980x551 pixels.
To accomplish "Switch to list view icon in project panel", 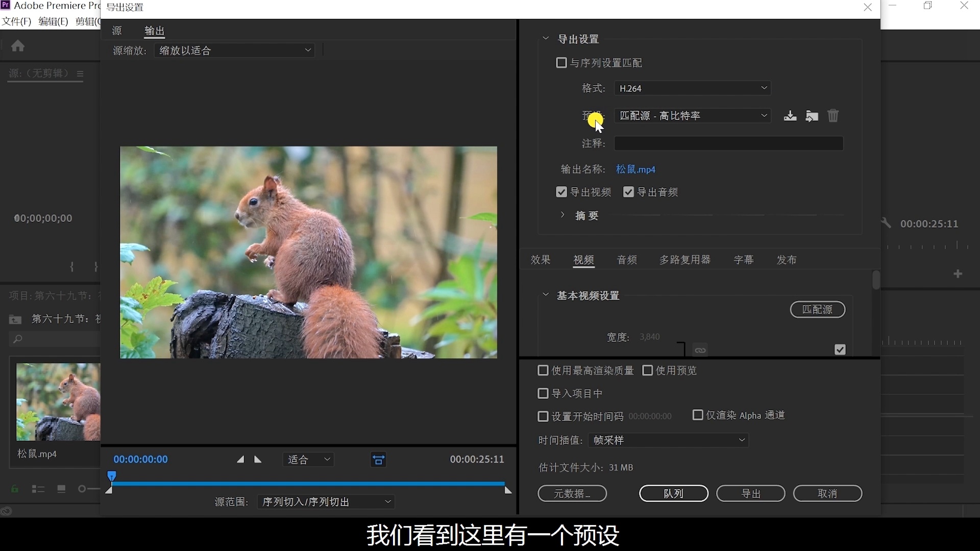I will 38,489.
